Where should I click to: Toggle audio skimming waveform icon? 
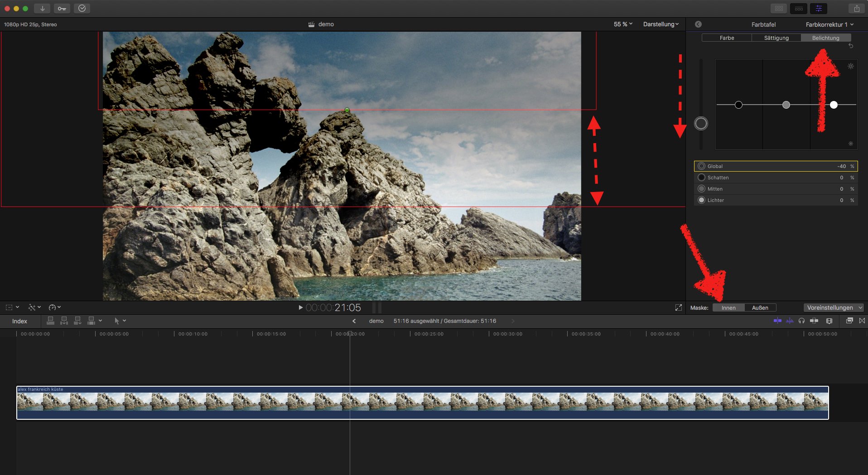coord(790,321)
